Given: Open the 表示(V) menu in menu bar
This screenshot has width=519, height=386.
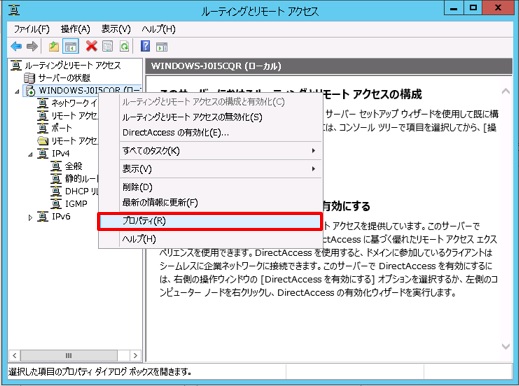Looking at the screenshot, I should coord(116,29).
